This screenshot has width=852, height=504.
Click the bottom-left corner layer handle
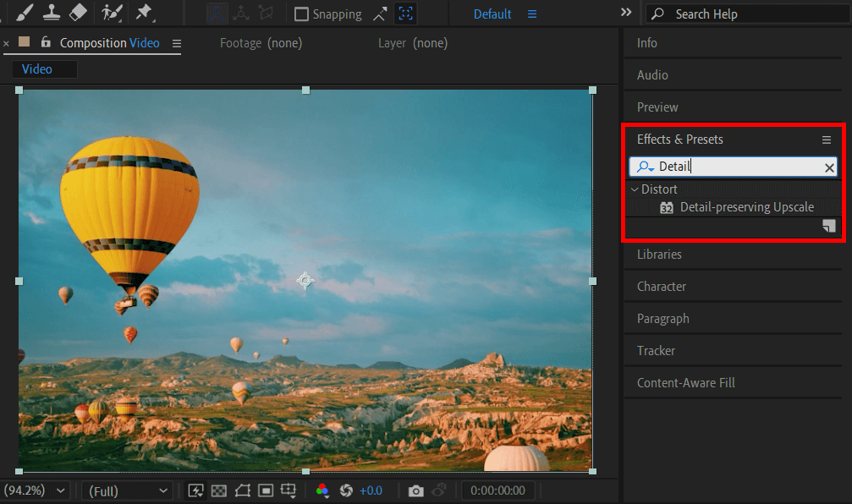click(19, 471)
